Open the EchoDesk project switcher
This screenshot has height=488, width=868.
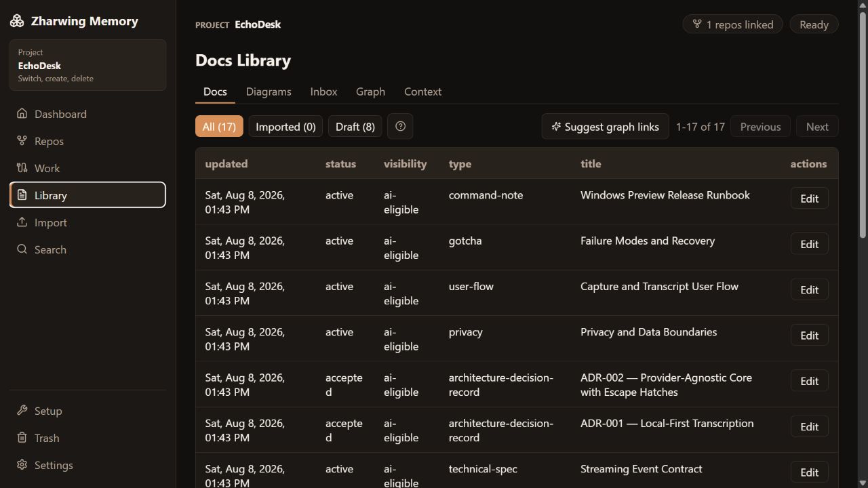point(88,65)
